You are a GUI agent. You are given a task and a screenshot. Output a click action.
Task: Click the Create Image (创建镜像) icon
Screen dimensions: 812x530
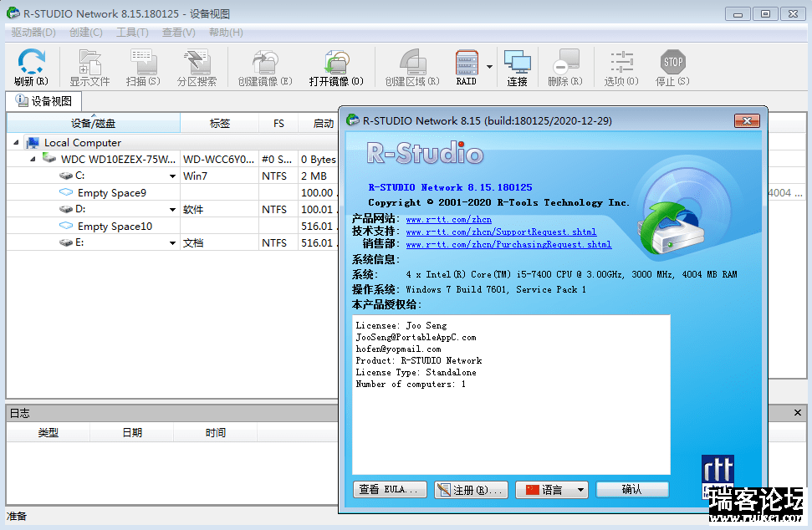[x=264, y=62]
